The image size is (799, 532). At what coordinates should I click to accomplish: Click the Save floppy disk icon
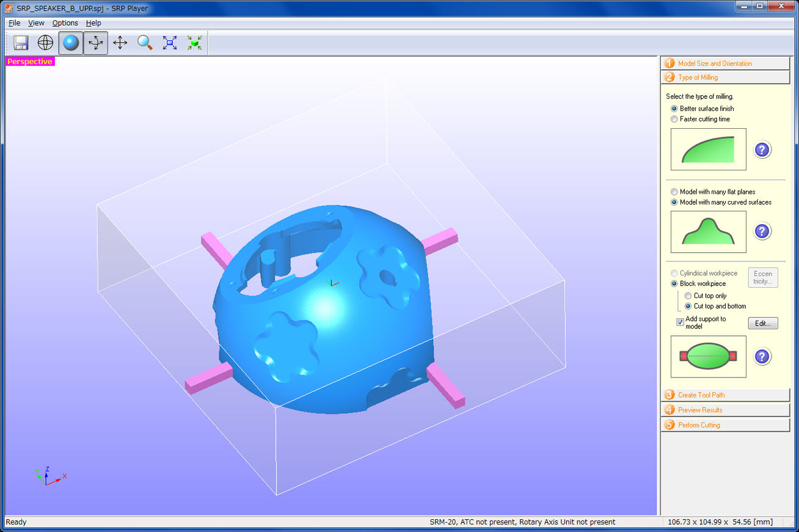click(21, 43)
